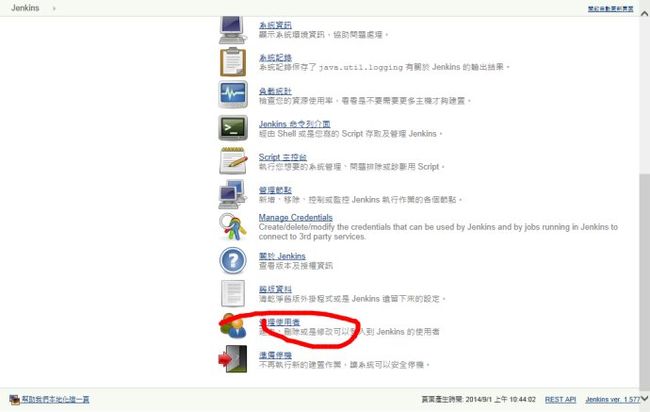Click the REST API footer link

[x=560, y=400]
